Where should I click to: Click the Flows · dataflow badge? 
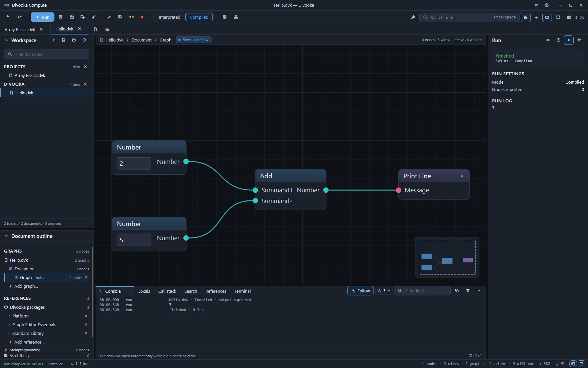[193, 40]
